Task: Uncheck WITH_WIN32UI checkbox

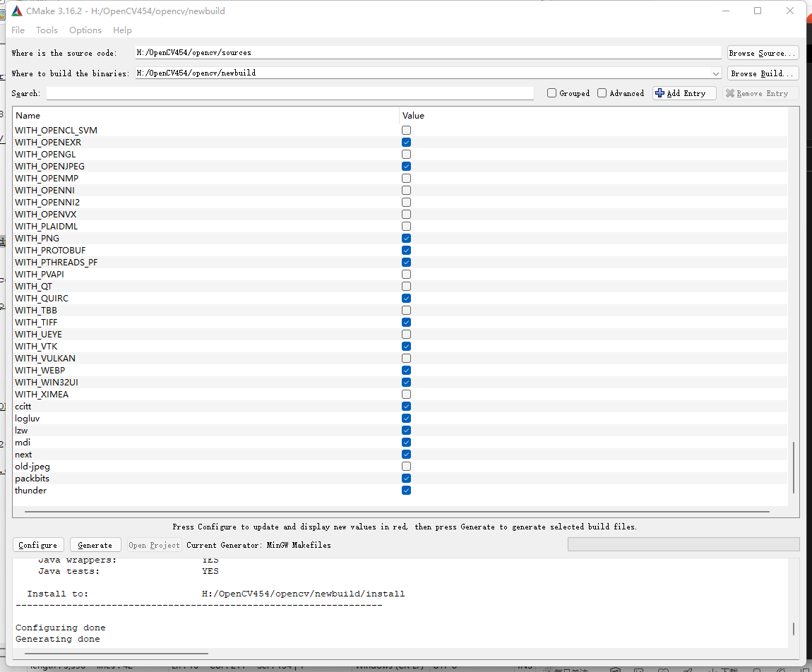Action: (407, 382)
